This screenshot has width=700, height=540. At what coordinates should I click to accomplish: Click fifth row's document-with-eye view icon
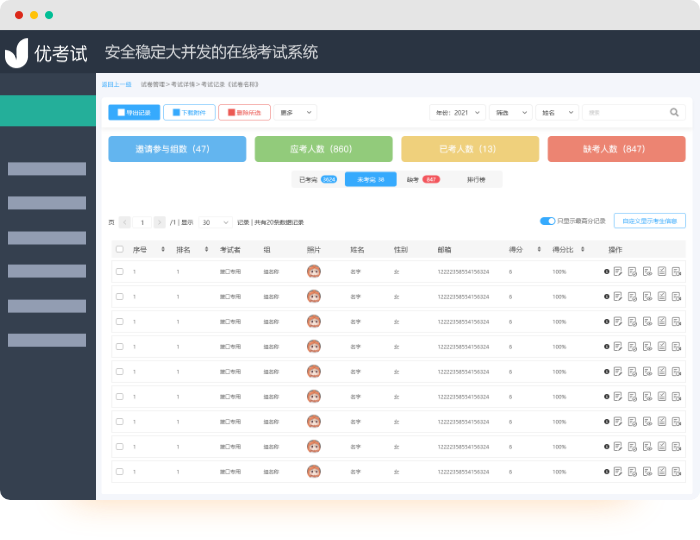point(647,371)
